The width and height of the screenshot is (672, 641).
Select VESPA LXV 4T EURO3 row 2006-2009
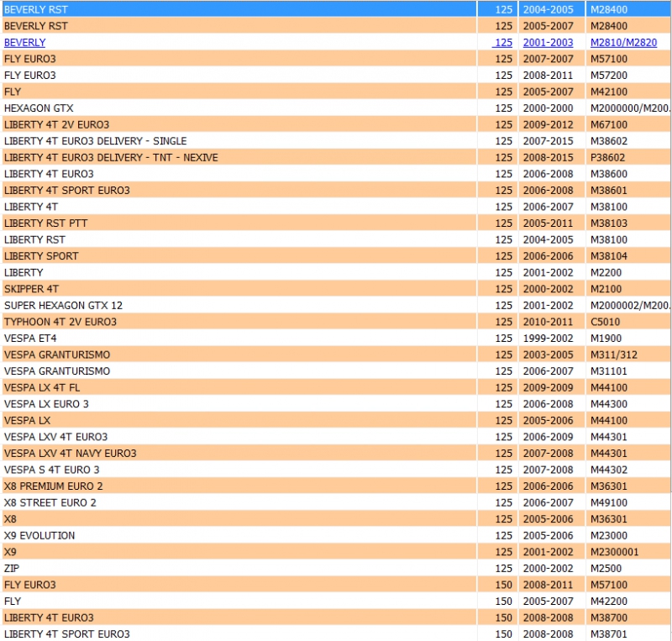(336, 437)
